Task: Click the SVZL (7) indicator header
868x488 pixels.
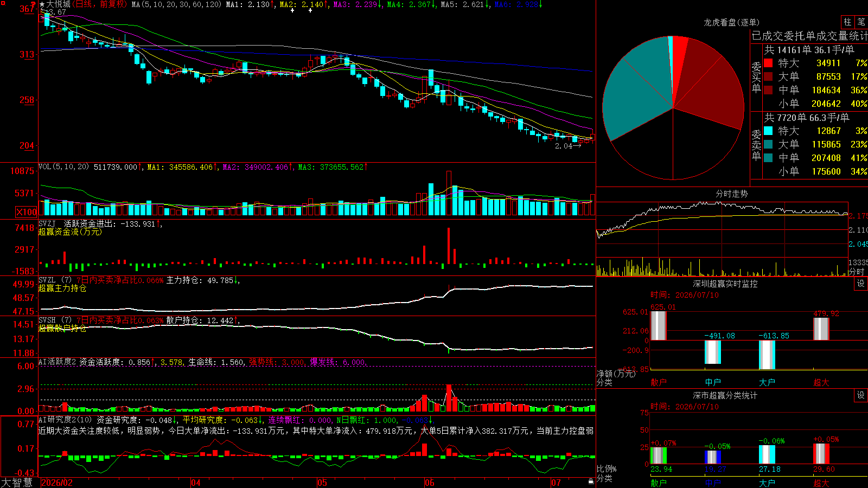Action: point(55,280)
